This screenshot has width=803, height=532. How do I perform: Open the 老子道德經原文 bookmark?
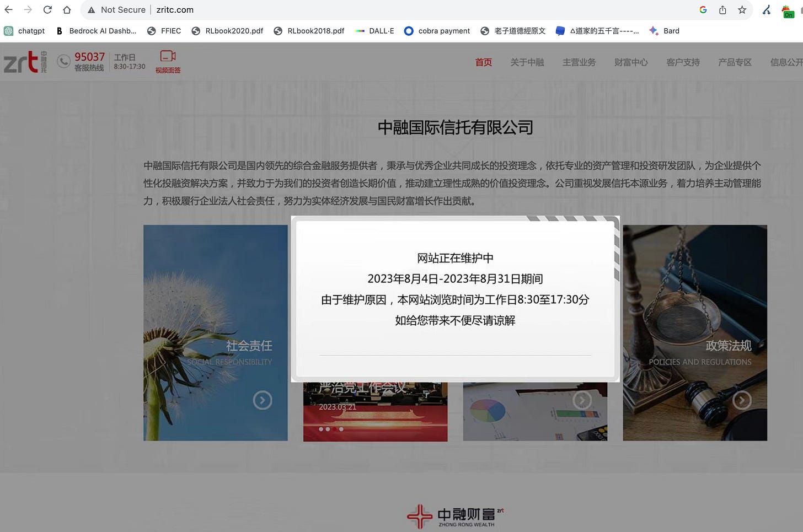tap(513, 31)
